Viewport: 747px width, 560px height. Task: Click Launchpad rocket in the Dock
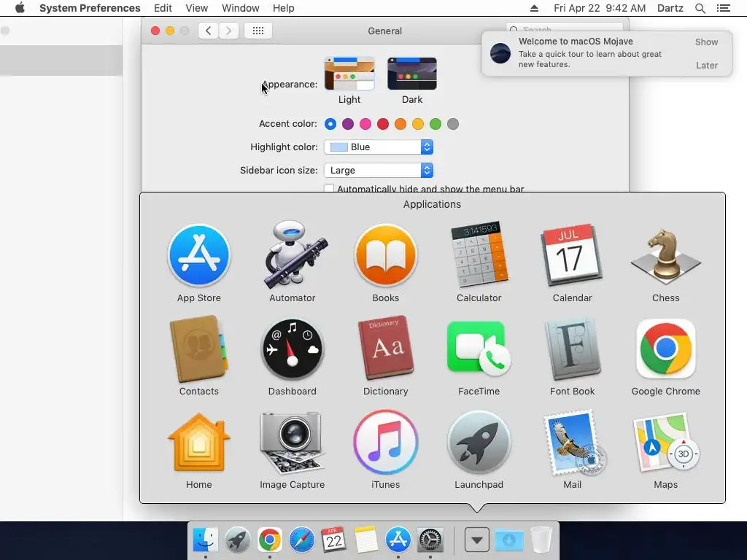click(x=237, y=540)
